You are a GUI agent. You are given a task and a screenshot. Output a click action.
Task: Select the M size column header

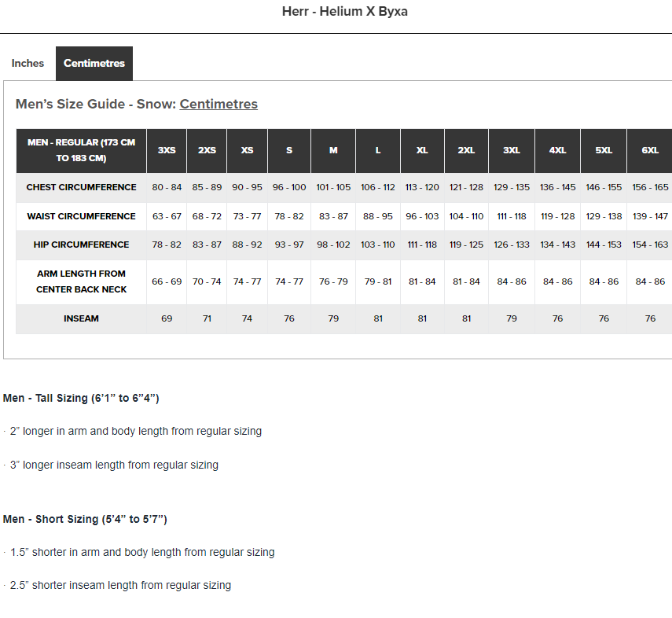(333, 150)
